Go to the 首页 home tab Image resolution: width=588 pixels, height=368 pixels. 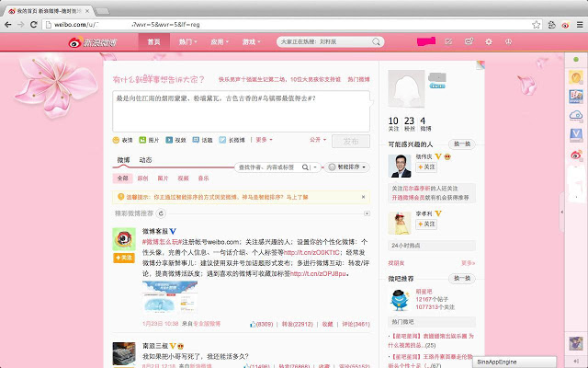153,42
